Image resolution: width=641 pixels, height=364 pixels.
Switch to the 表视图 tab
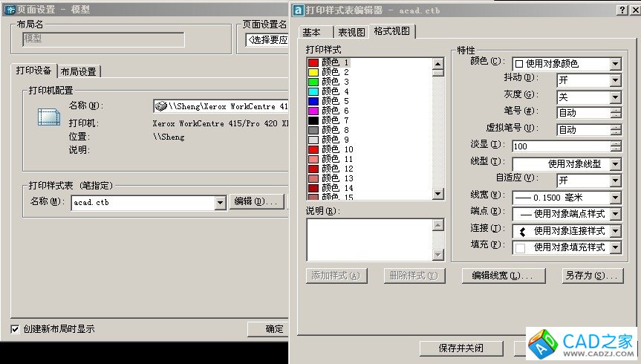click(x=351, y=32)
